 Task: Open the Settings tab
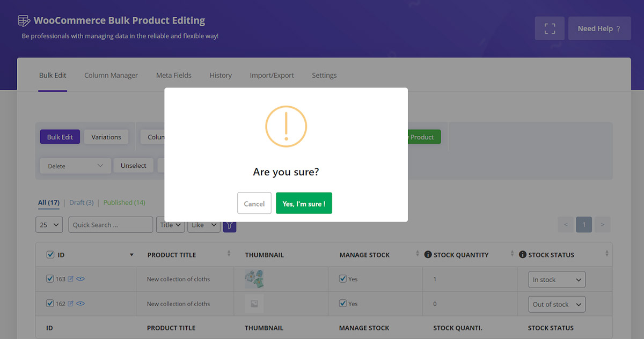pyautogui.click(x=324, y=76)
